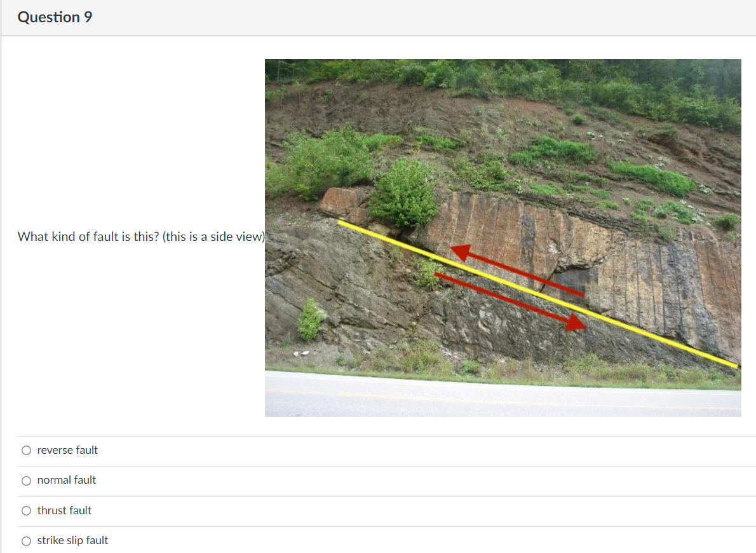
Task: Choose the "normal fault" radio option
Action: tap(27, 481)
